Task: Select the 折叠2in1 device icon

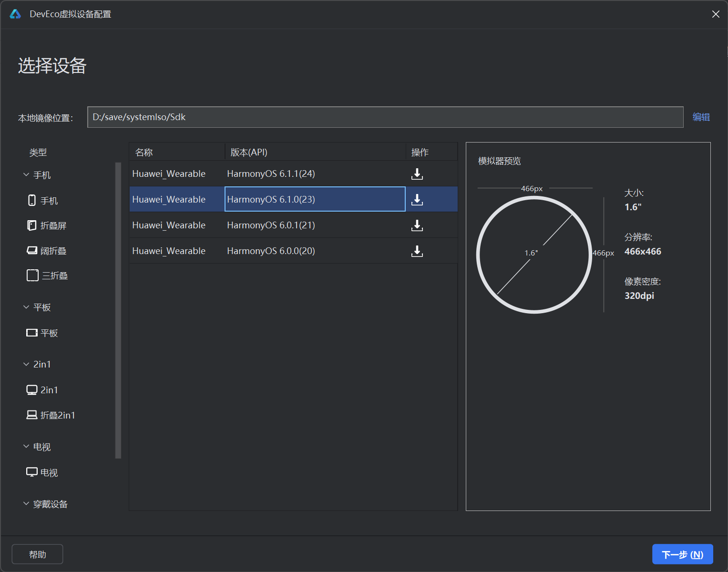Action: point(32,415)
